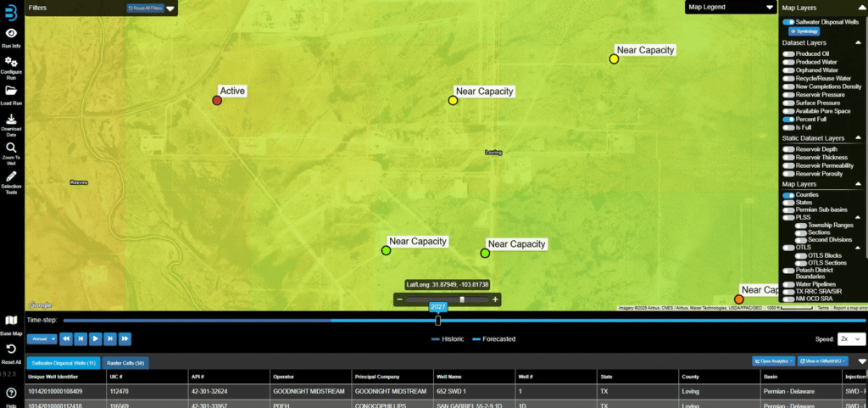868x408 pixels.
Task: Click the Reset All undo icon
Action: click(x=12, y=349)
